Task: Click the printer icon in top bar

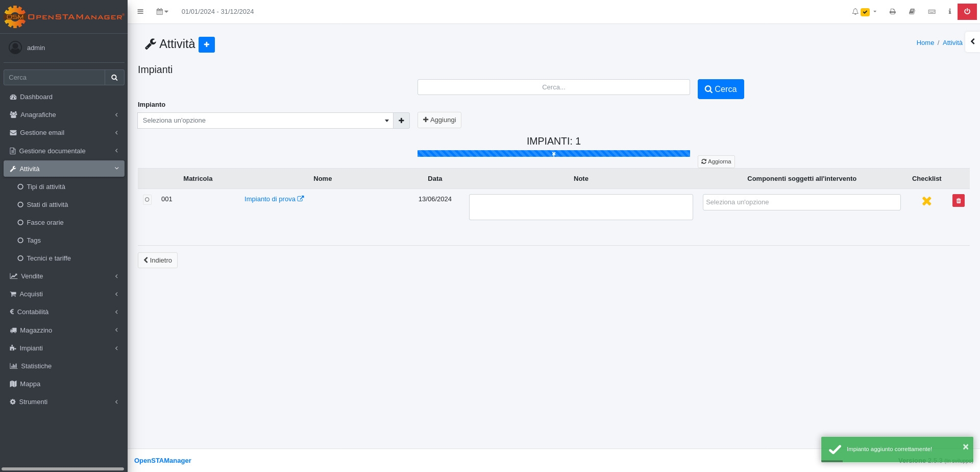Action: [x=892, y=11]
